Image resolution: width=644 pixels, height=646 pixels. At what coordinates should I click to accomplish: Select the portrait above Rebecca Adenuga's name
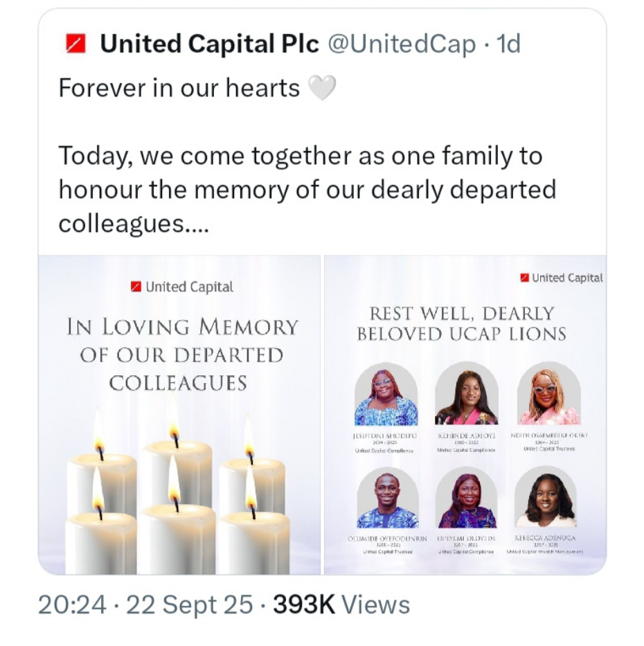tap(546, 499)
